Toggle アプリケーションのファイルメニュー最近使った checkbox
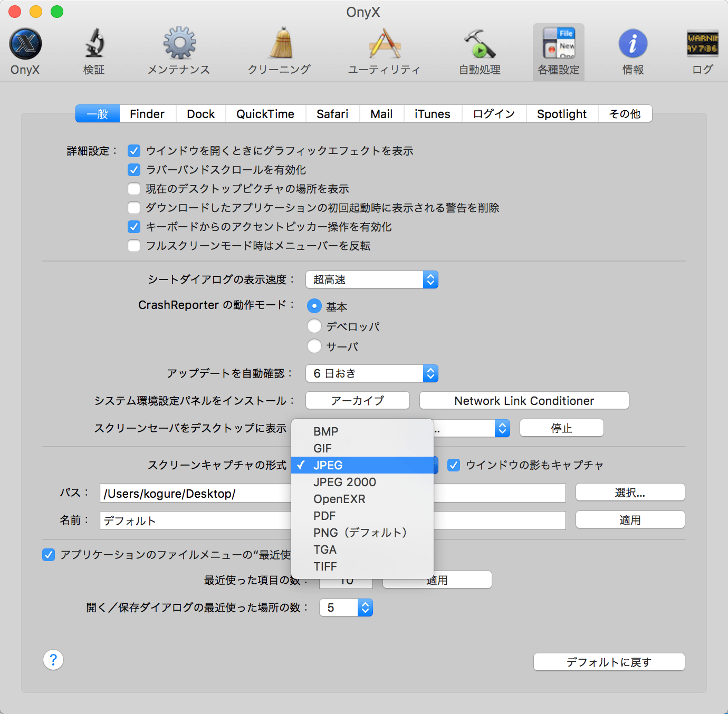This screenshot has height=714, width=728. (49, 555)
